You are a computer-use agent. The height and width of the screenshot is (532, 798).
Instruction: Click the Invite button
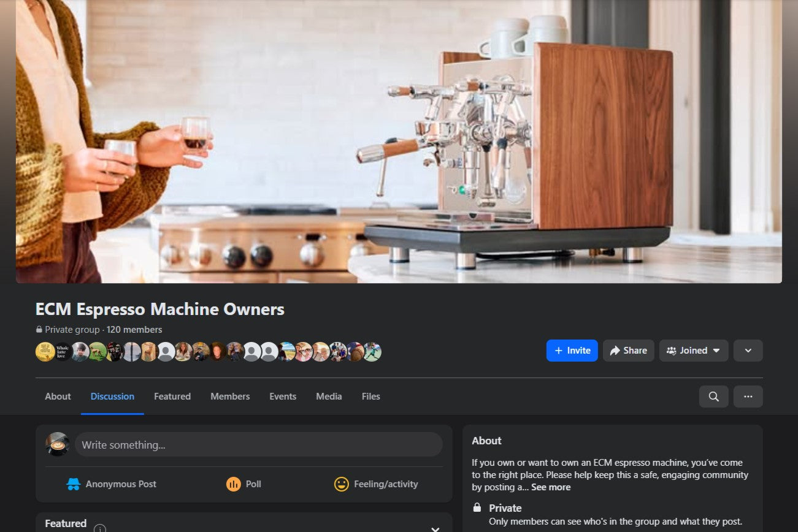pos(571,350)
